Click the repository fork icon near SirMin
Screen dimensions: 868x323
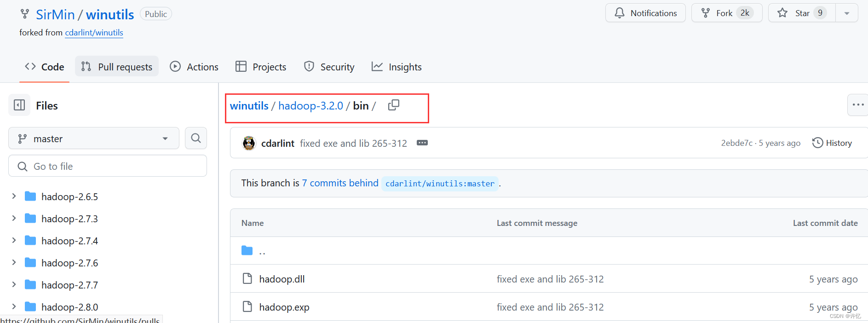25,14
